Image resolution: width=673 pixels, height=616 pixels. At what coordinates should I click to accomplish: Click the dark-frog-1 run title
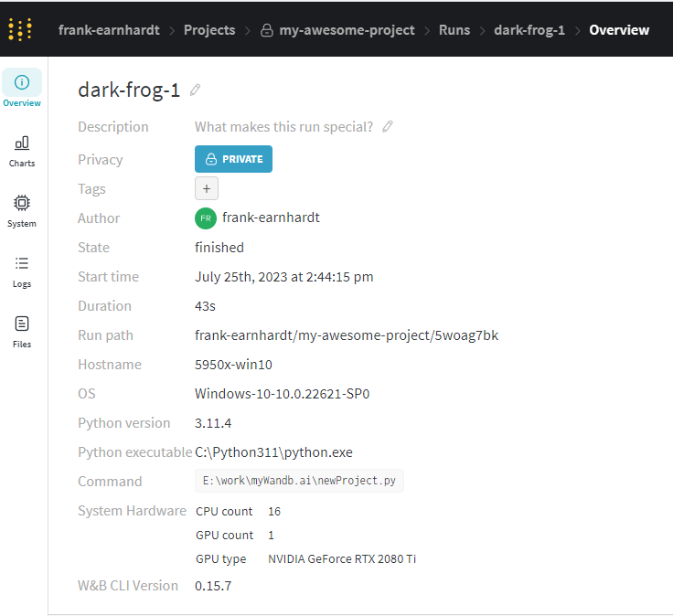(129, 90)
